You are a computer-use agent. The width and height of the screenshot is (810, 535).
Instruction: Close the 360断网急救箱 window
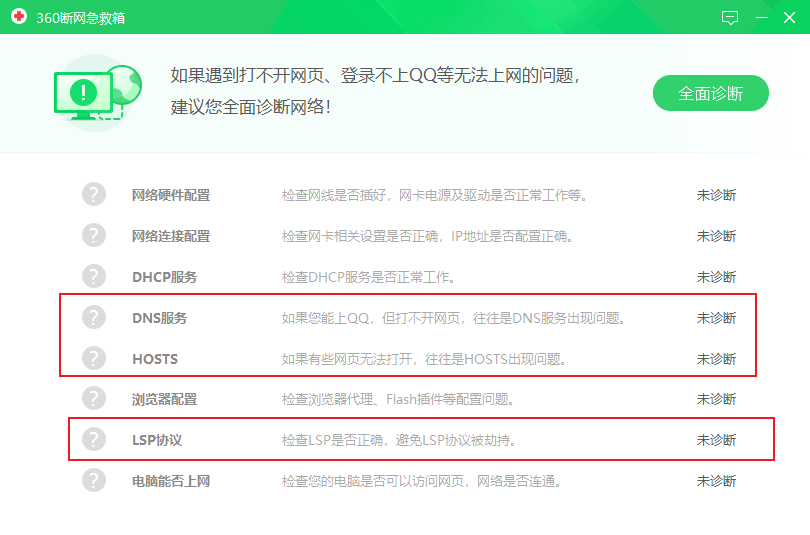pos(789,18)
